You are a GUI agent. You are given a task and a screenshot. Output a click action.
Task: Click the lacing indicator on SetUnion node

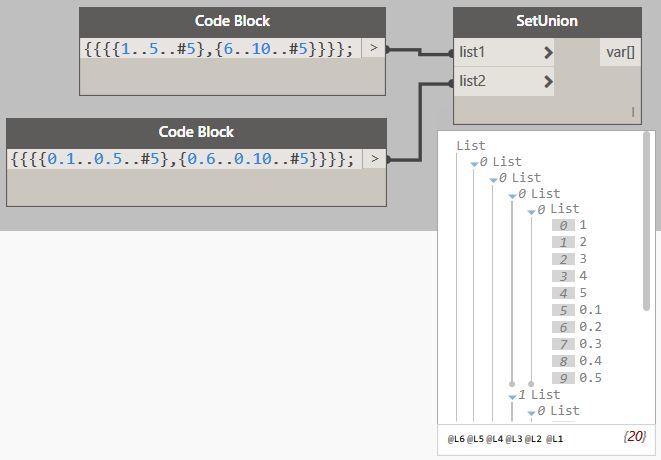pyautogui.click(x=632, y=113)
